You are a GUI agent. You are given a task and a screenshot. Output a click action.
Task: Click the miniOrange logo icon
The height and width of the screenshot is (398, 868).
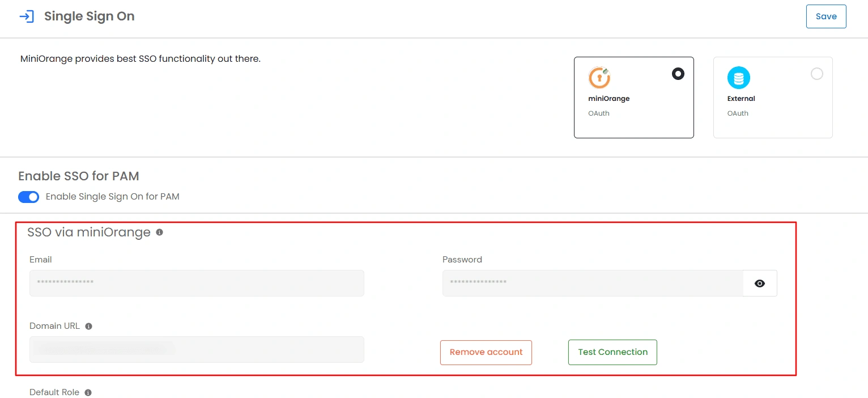click(x=599, y=78)
